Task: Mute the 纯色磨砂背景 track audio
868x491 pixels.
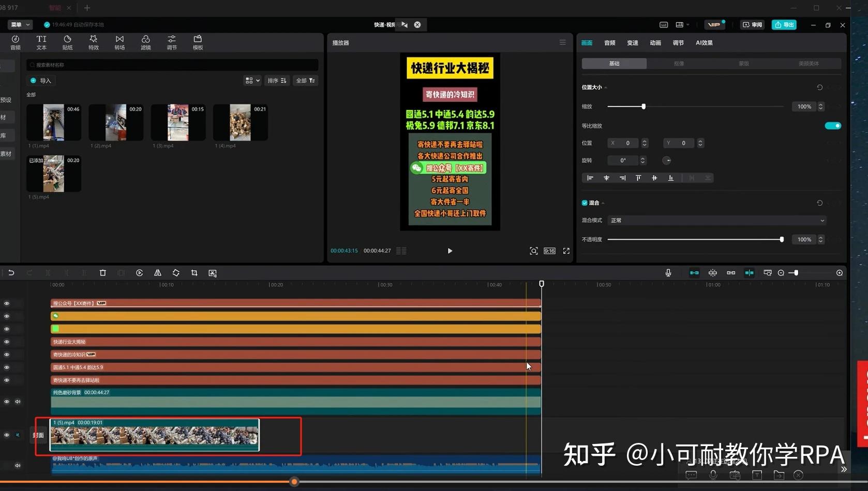Action: [x=18, y=402]
